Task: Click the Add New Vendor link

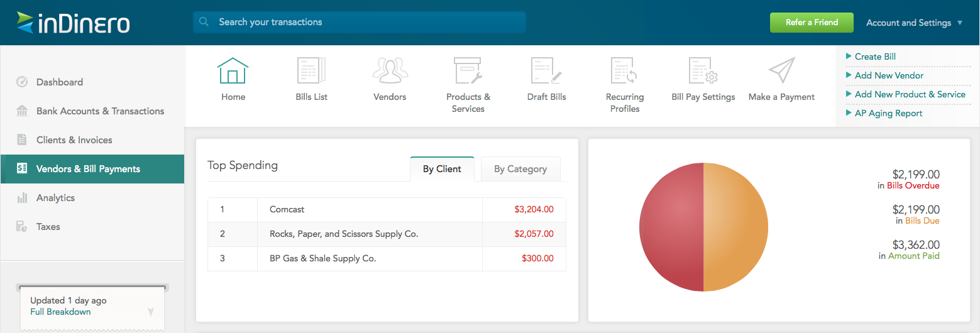Action: 889,75
